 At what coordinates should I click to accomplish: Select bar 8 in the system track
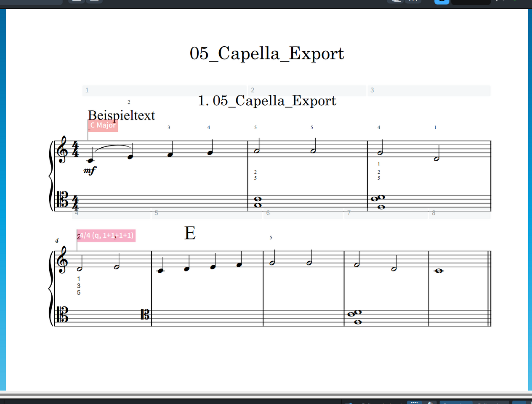[460, 214]
